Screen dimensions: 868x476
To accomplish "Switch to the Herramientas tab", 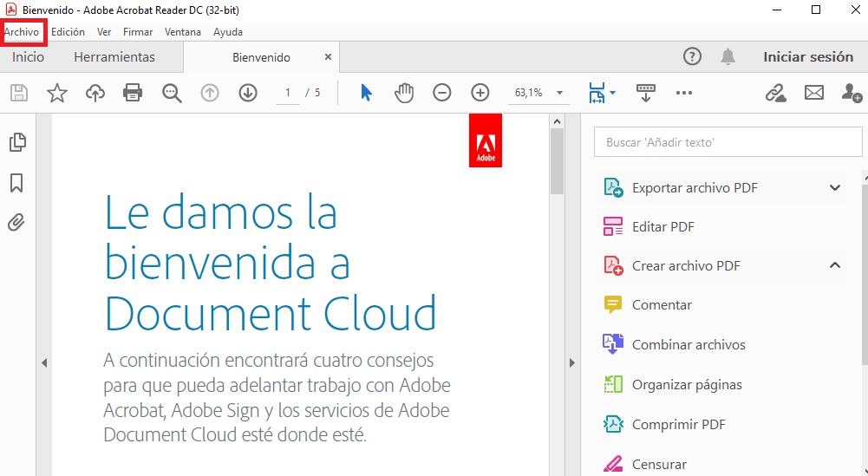I will [114, 56].
